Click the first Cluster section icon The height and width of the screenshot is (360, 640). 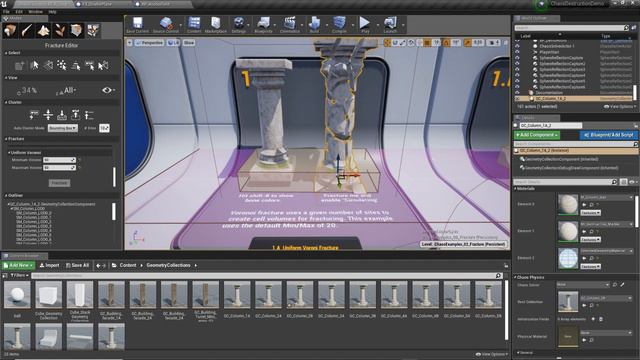click(x=34, y=115)
